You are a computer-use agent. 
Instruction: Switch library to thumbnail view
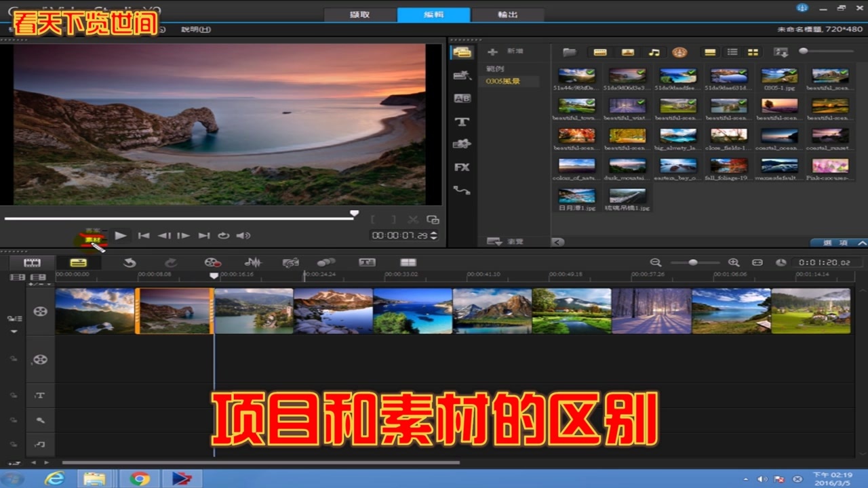(x=753, y=52)
